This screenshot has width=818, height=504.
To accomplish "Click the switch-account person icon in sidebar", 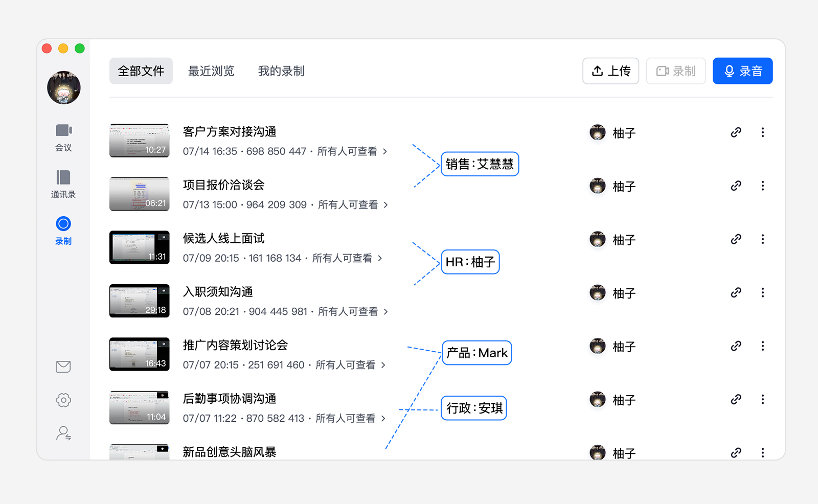I will (x=63, y=433).
